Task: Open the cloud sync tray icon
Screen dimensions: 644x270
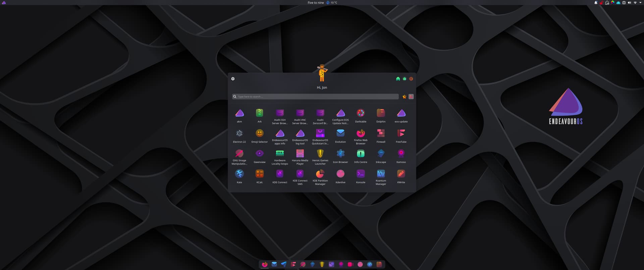Action: pos(618,3)
